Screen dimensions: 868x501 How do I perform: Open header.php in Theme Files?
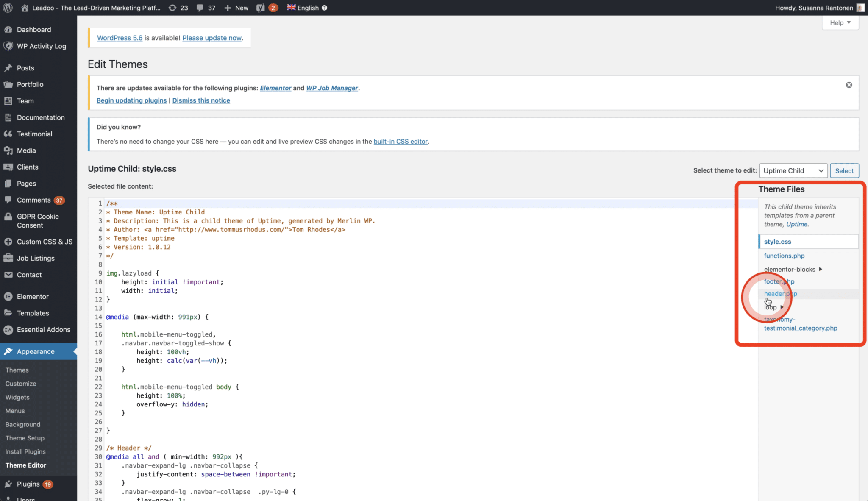point(781,293)
